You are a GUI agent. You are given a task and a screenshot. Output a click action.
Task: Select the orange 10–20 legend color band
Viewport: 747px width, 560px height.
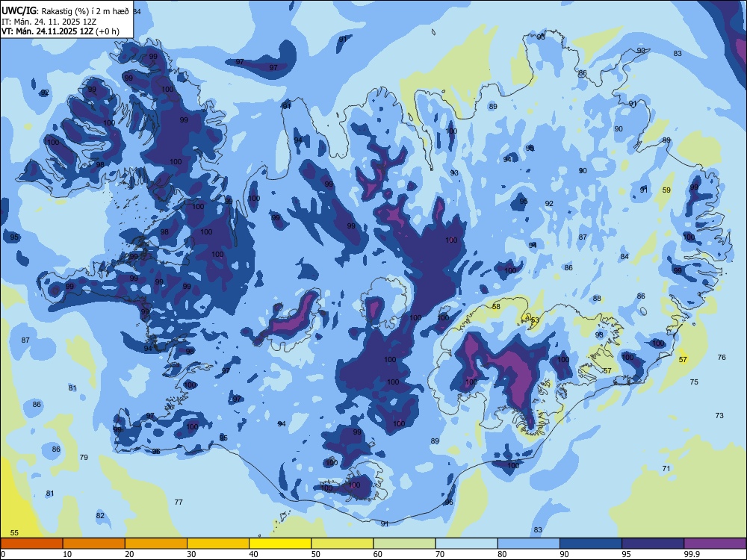(94, 544)
